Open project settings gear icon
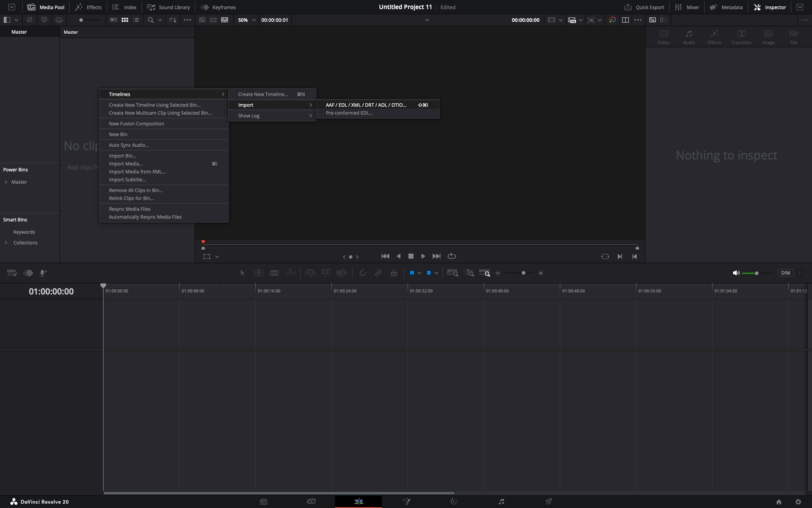The height and width of the screenshot is (508, 812). tap(798, 502)
